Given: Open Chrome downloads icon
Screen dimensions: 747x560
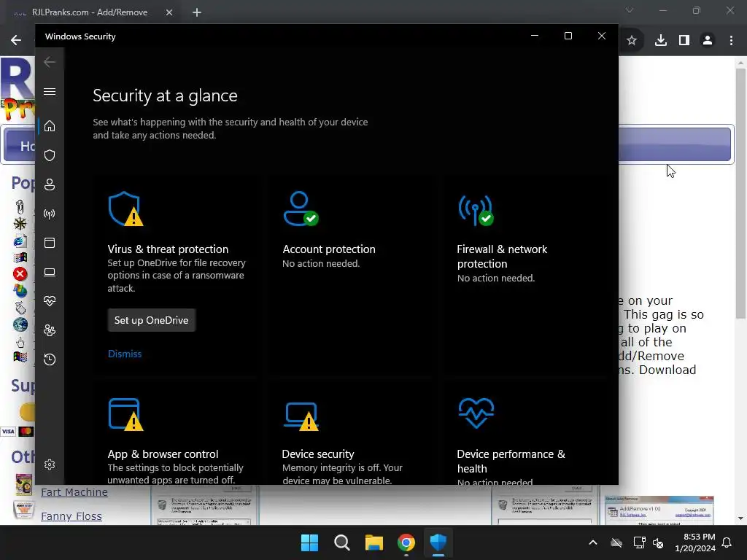Looking at the screenshot, I should pos(660,41).
